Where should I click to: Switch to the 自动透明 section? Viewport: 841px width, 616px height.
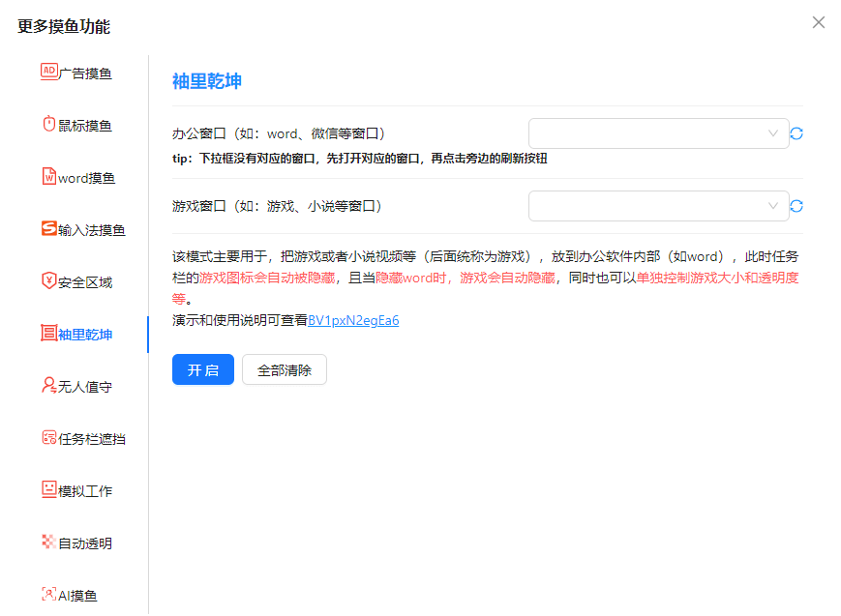pyautogui.click(x=84, y=543)
